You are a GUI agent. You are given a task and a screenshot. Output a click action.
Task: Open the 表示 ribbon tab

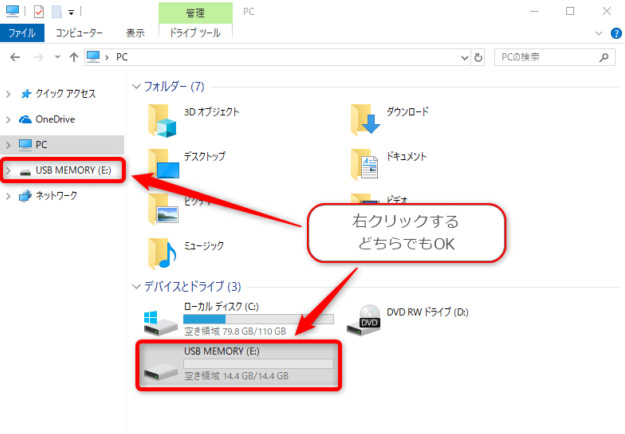point(135,33)
